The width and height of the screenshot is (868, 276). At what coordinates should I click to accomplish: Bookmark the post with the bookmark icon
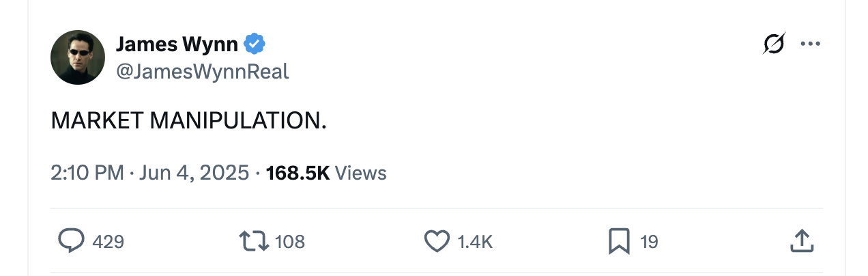pos(619,241)
